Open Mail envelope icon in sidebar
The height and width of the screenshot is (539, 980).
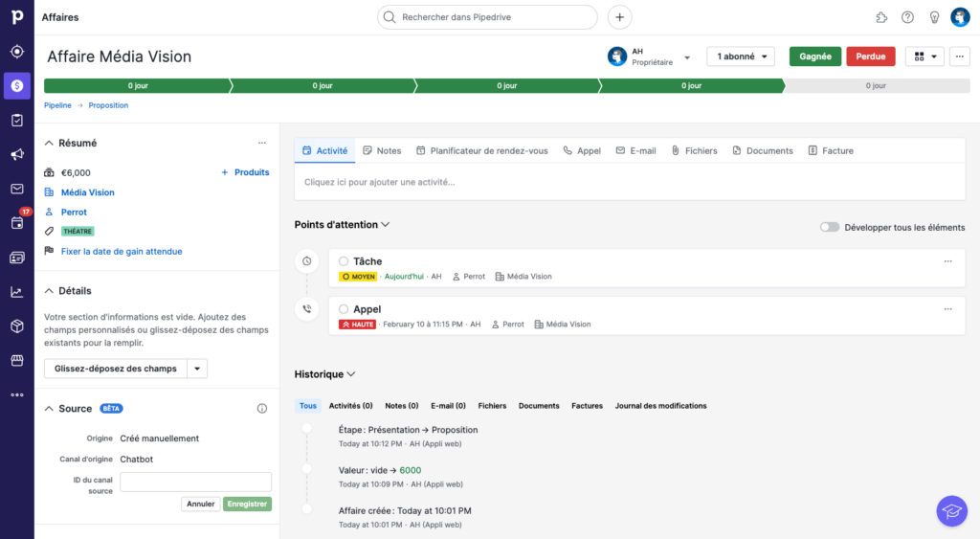coord(17,189)
